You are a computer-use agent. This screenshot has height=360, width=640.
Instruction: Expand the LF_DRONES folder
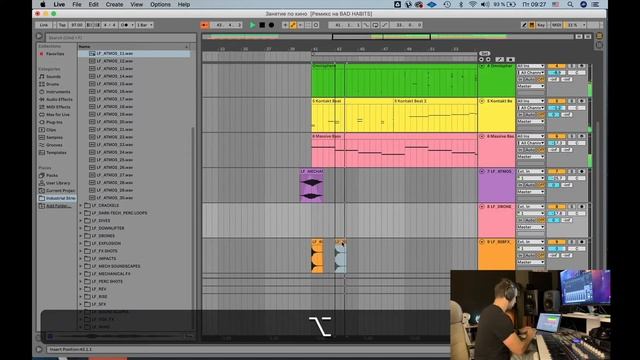coord(81,236)
